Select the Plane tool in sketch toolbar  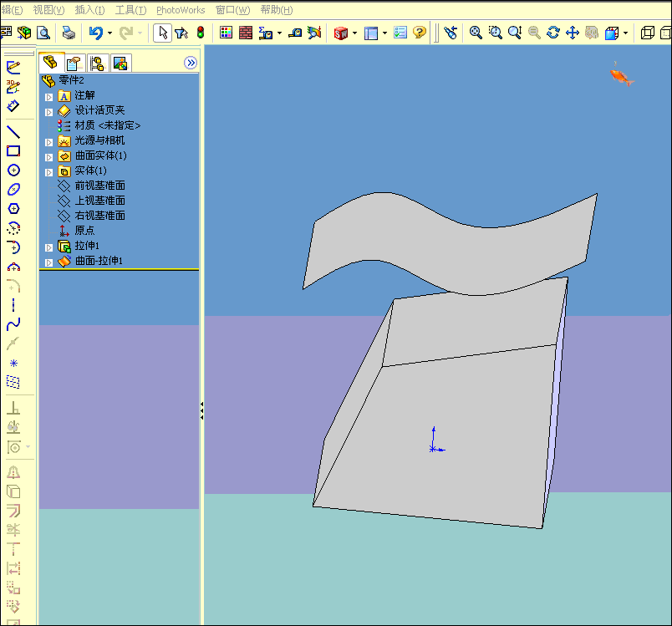point(13,382)
